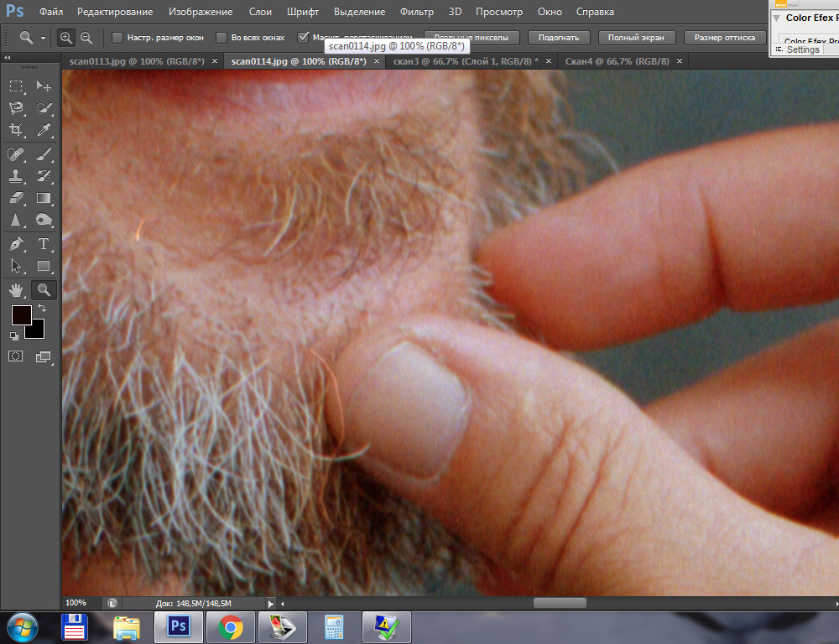
Task: Click the Zoom Out magnifier in options bar
Action: 86,38
